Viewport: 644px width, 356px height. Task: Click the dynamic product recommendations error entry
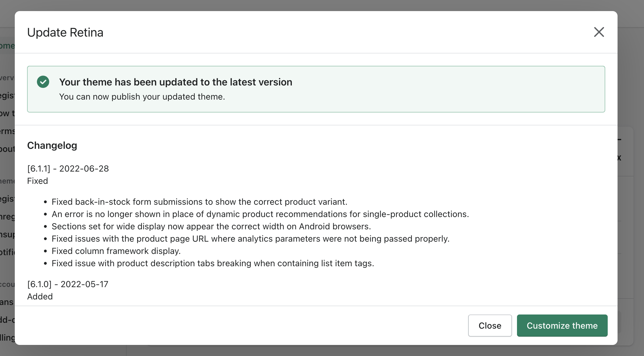point(260,214)
